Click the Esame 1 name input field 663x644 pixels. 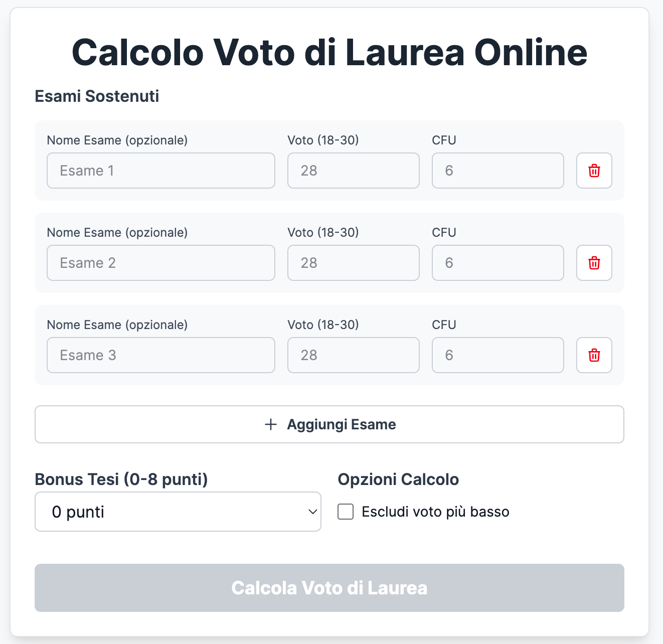[160, 171]
